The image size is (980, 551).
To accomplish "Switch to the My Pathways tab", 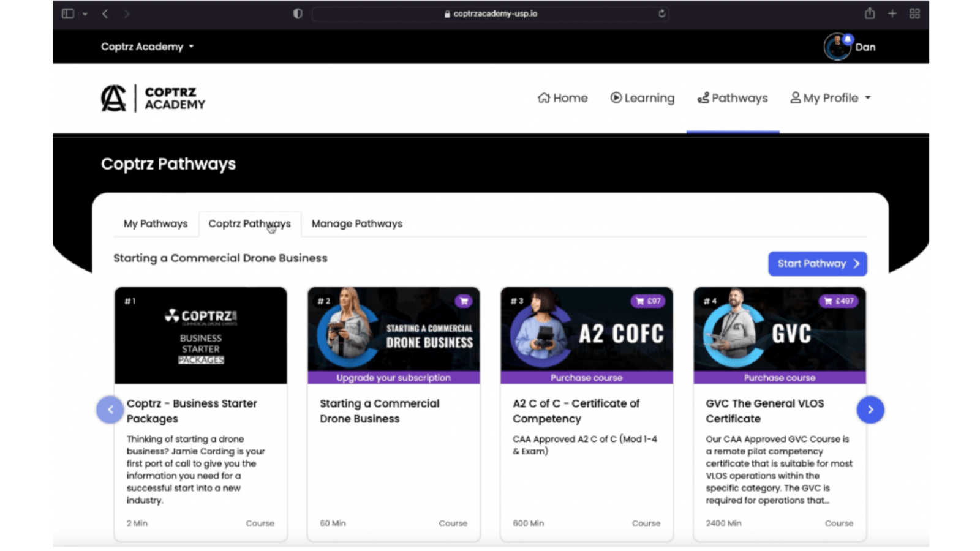I will pos(155,223).
